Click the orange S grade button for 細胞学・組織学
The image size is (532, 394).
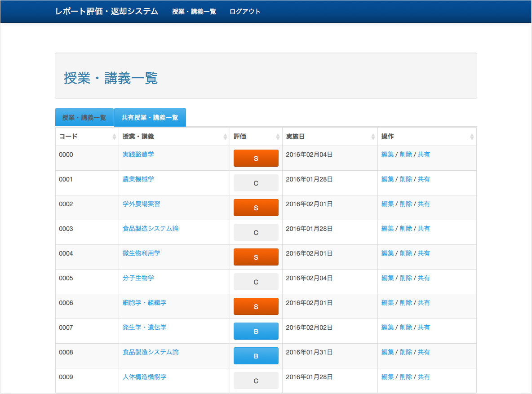click(256, 306)
